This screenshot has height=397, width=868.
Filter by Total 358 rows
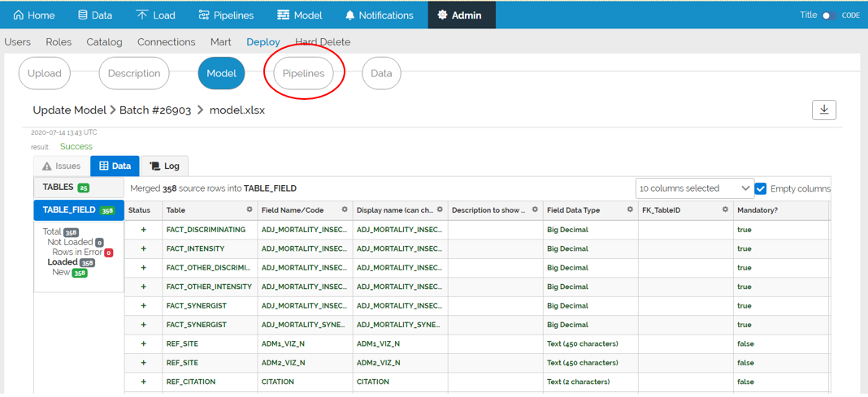(x=61, y=231)
